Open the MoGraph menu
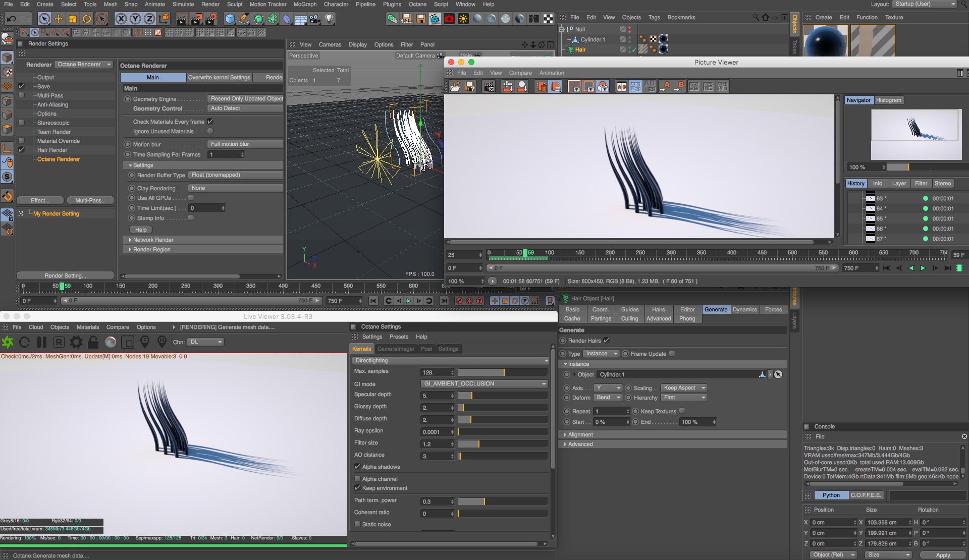The width and height of the screenshot is (969, 560). click(305, 4)
